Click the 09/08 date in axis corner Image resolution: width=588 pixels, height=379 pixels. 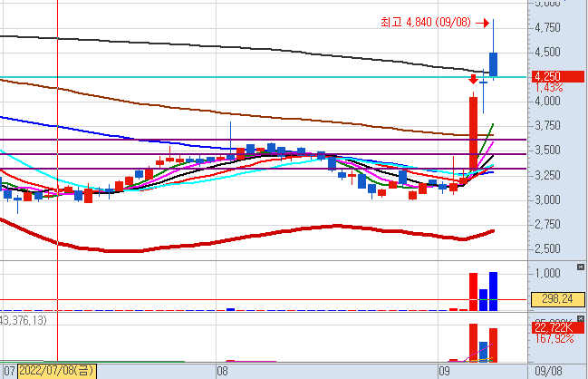pos(548,371)
